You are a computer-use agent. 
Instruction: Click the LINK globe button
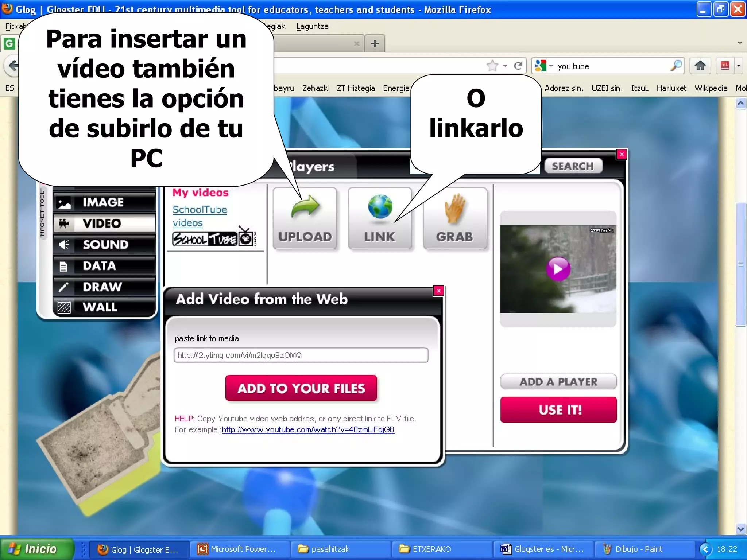coord(380,218)
